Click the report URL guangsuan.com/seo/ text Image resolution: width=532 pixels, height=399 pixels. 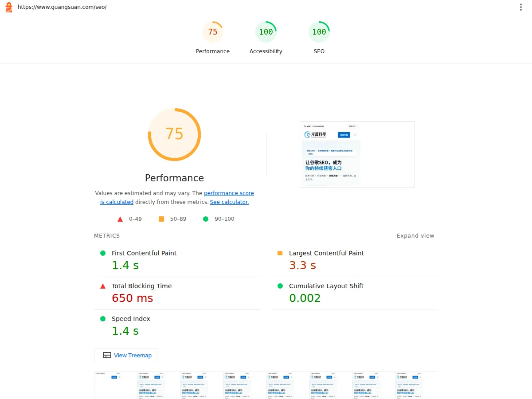click(62, 7)
